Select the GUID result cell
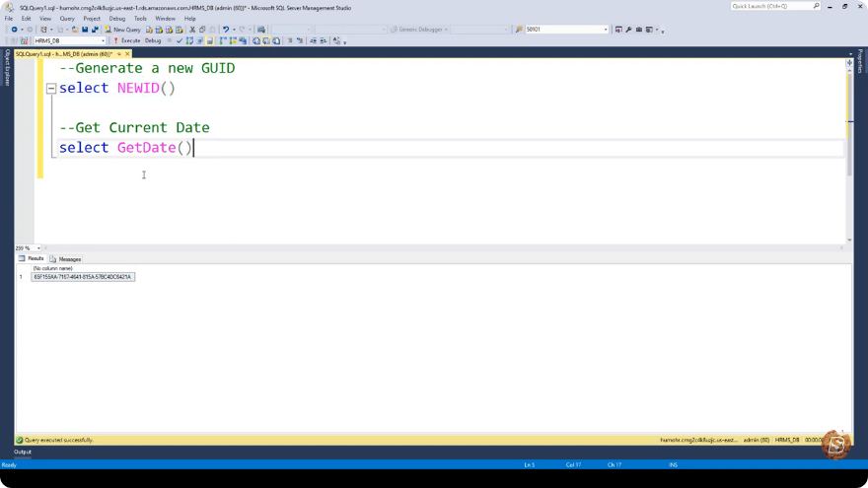Image resolution: width=868 pixels, height=488 pixels. click(x=83, y=277)
